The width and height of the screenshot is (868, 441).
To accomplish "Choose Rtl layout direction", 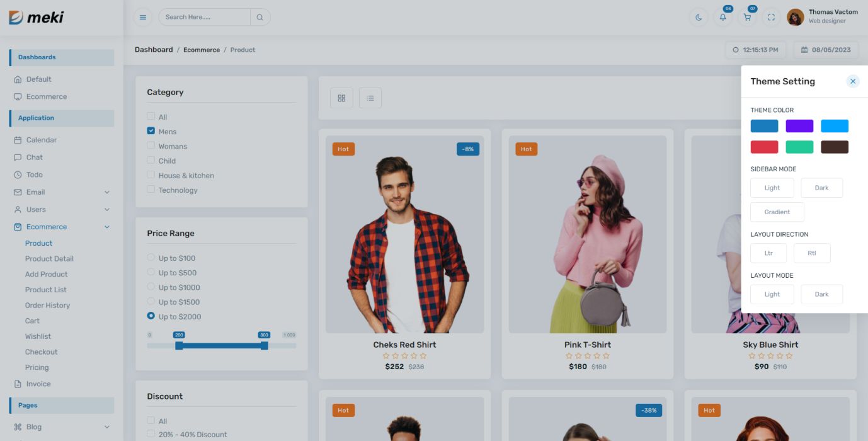I will click(811, 253).
